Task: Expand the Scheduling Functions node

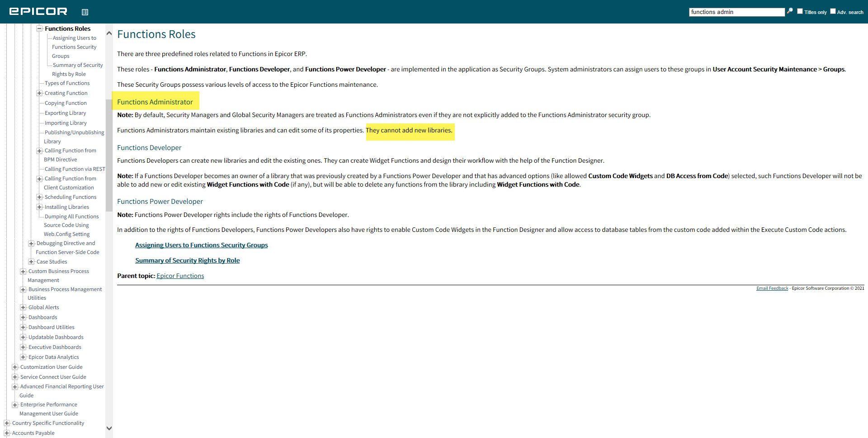Action: [x=39, y=197]
